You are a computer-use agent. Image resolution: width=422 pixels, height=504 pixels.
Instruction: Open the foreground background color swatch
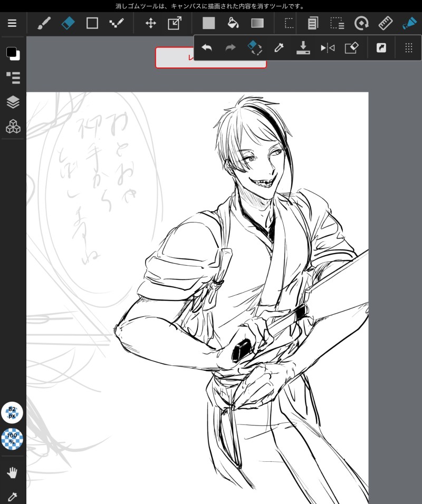click(x=13, y=53)
